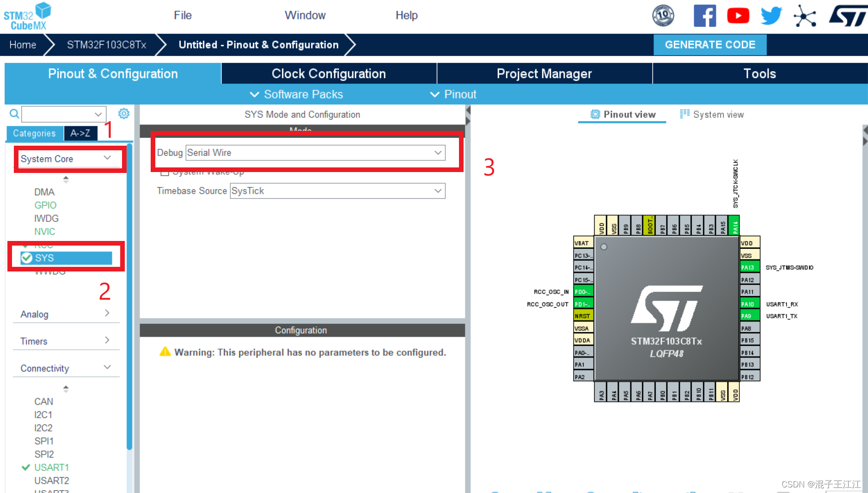Select the PA8 pin on the chip
Image resolution: width=868 pixels, height=493 pixels.
click(750, 328)
